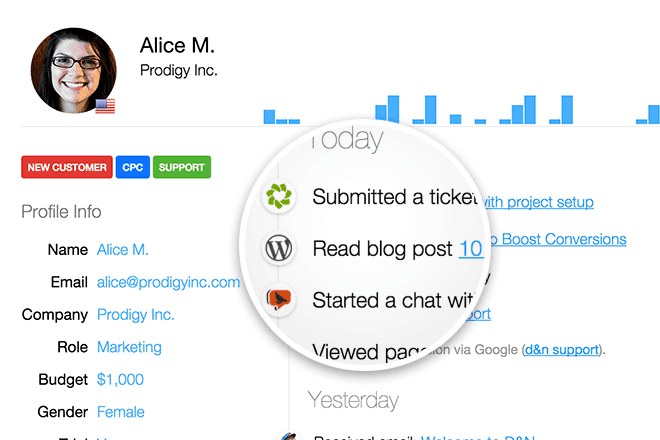This screenshot has height=440, width=660.
Task: Click the US flag badge on avatar
Action: point(105,106)
